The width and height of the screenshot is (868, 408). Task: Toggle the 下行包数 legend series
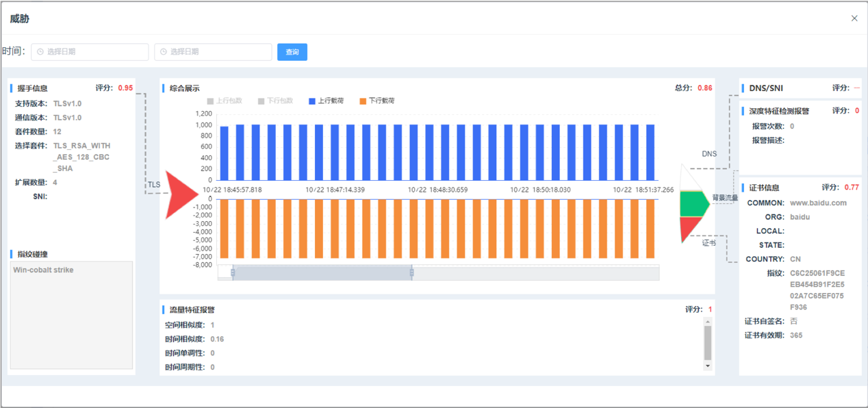tap(275, 101)
